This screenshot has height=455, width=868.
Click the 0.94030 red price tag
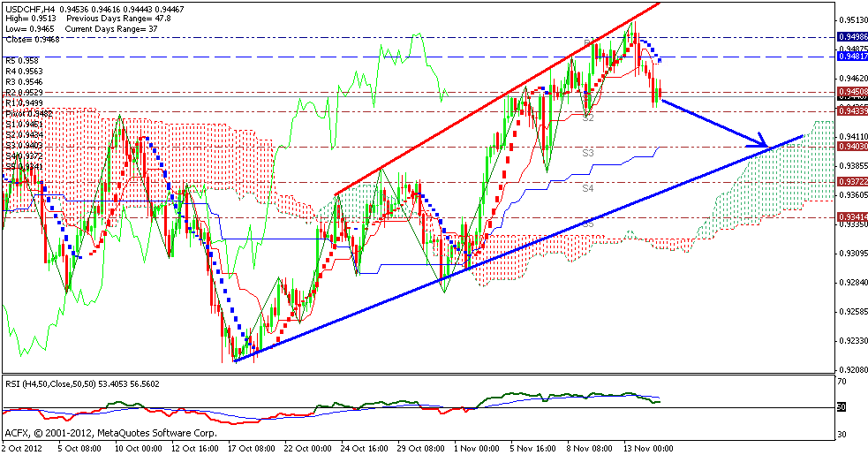pos(851,147)
